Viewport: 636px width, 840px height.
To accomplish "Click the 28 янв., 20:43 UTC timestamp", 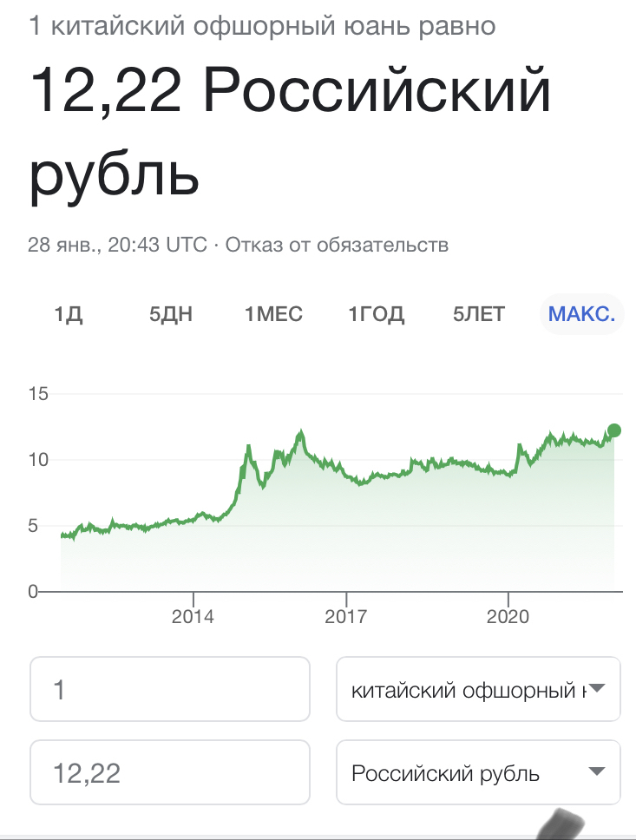I will point(118,245).
